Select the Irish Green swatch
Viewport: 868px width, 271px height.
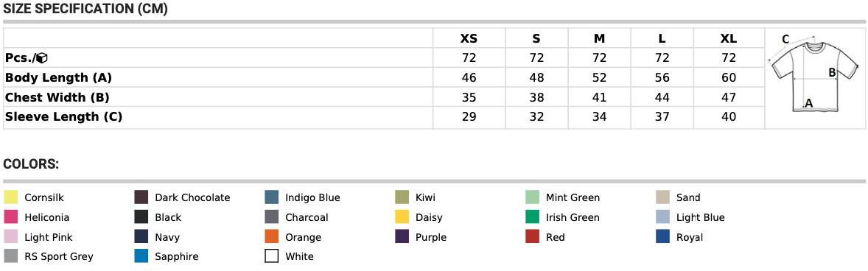click(533, 217)
